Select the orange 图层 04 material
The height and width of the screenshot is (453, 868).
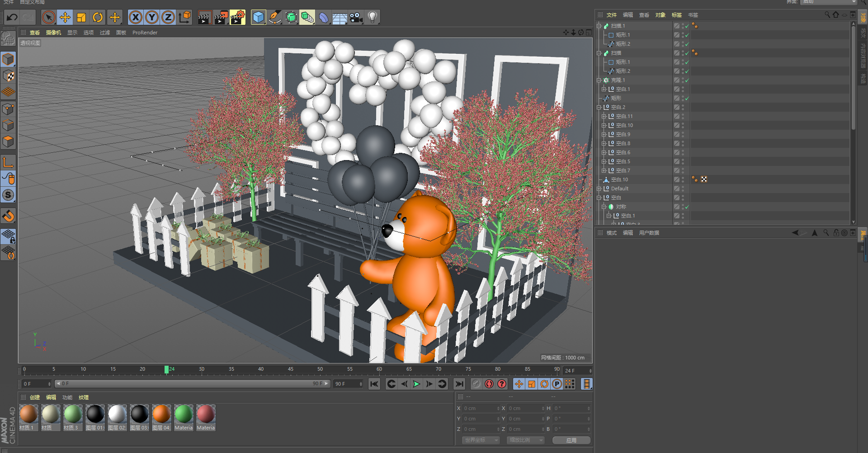[161, 417]
